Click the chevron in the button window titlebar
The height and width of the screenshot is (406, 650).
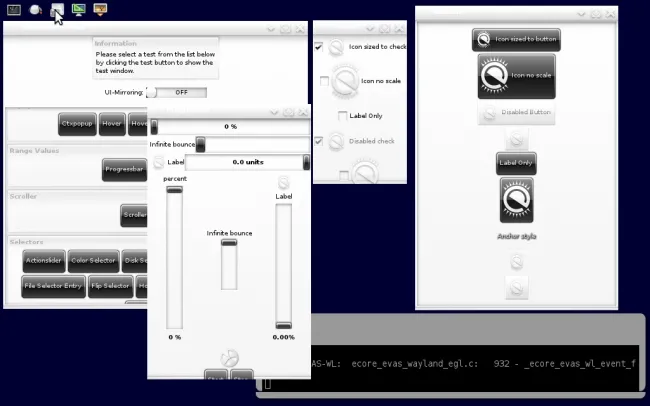point(581,14)
